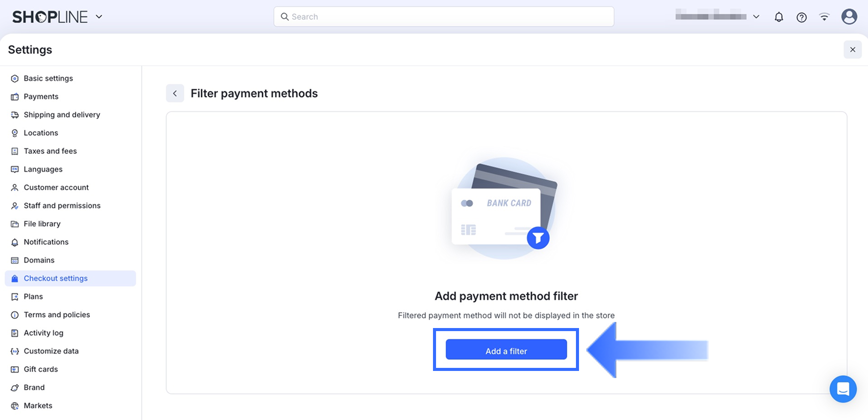Open Payments settings
This screenshot has width=868, height=420.
[x=41, y=97]
